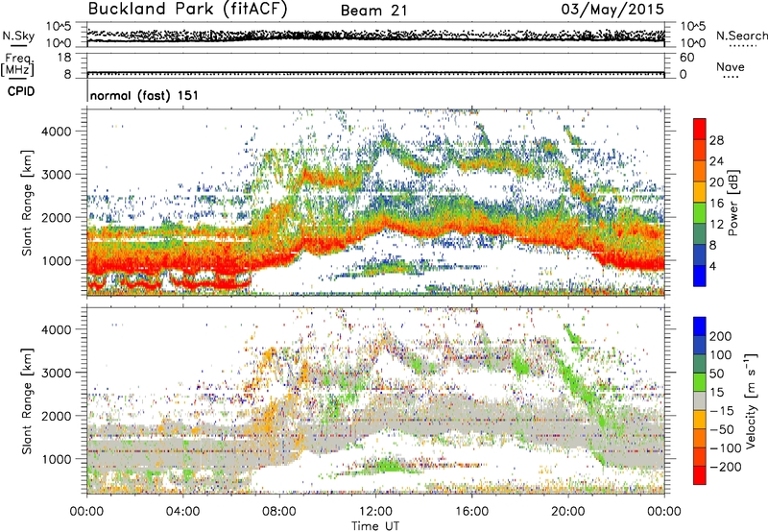Click the bright green 15–50 velocity colorbar segment
Viewport: 768px width, 532px height.
700,382
